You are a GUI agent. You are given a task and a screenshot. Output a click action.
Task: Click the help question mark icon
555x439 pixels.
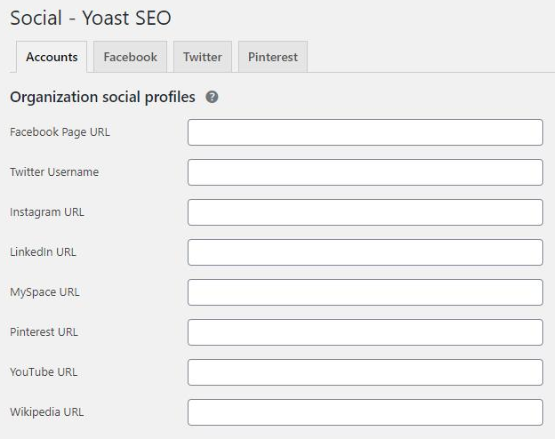pos(212,97)
